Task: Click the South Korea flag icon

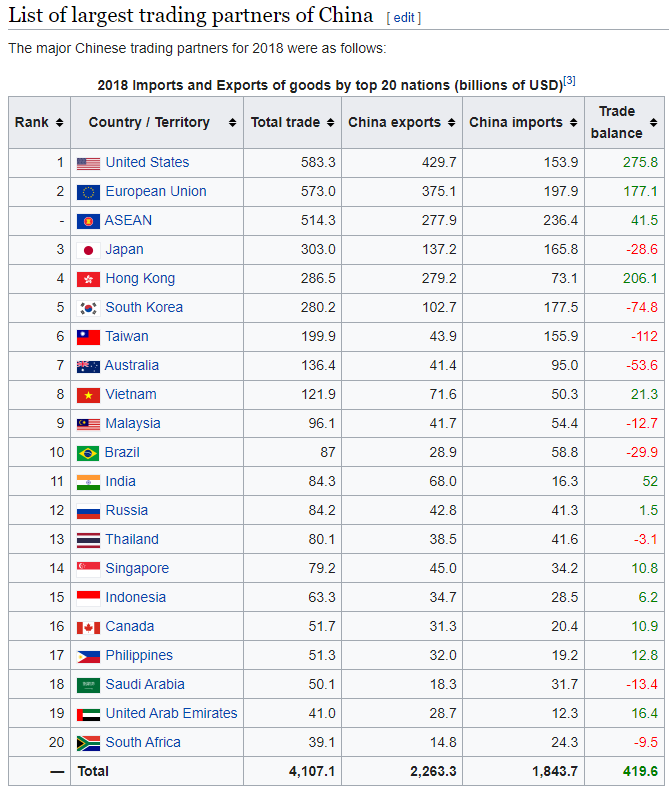Action: 88,308
